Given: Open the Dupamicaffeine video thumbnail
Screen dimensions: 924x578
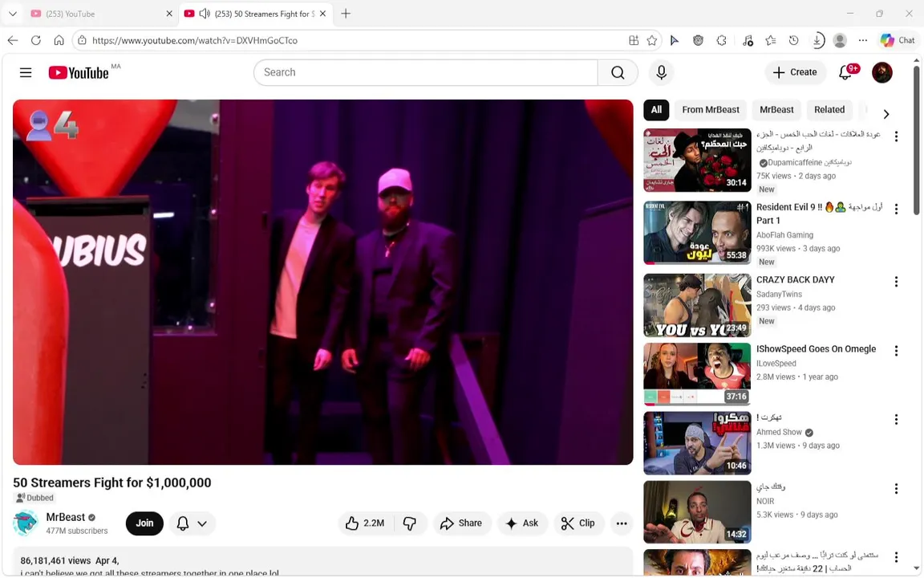Looking at the screenshot, I should [x=697, y=161].
